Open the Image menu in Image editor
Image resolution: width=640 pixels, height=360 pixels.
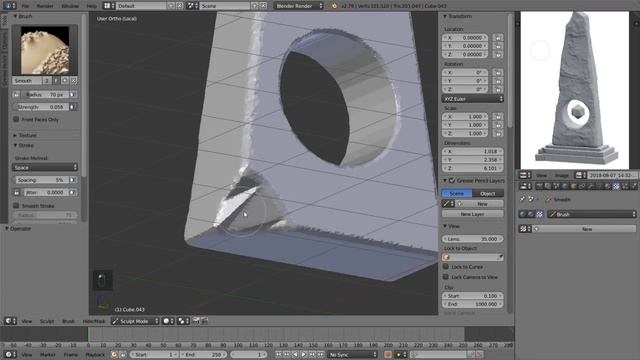pos(562,175)
